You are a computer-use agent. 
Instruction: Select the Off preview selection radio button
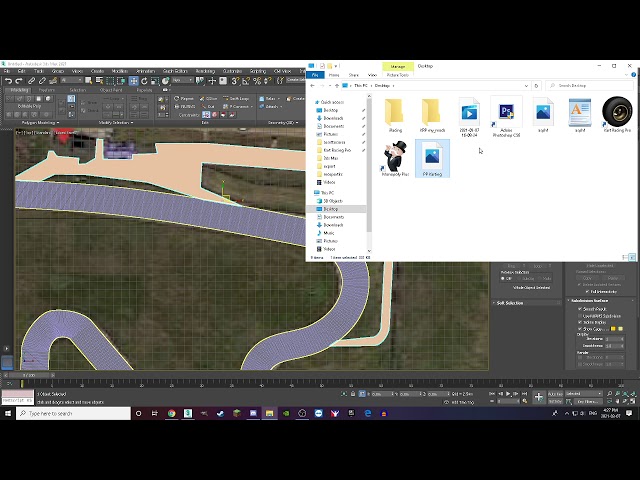pos(503,278)
